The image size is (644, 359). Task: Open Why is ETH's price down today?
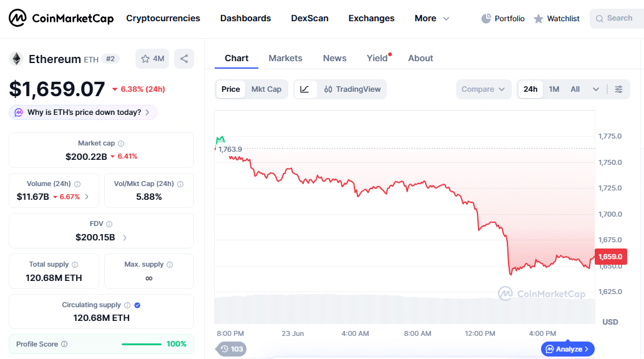point(83,112)
